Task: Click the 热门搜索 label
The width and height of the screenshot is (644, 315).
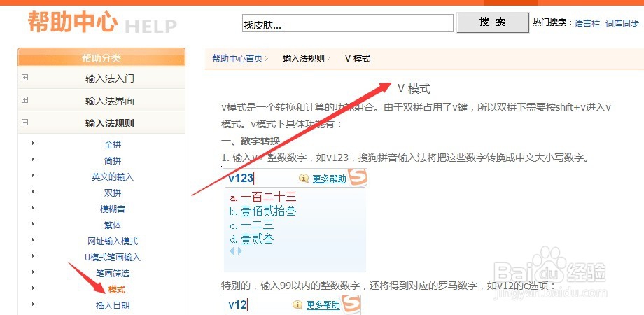Action: (x=552, y=23)
